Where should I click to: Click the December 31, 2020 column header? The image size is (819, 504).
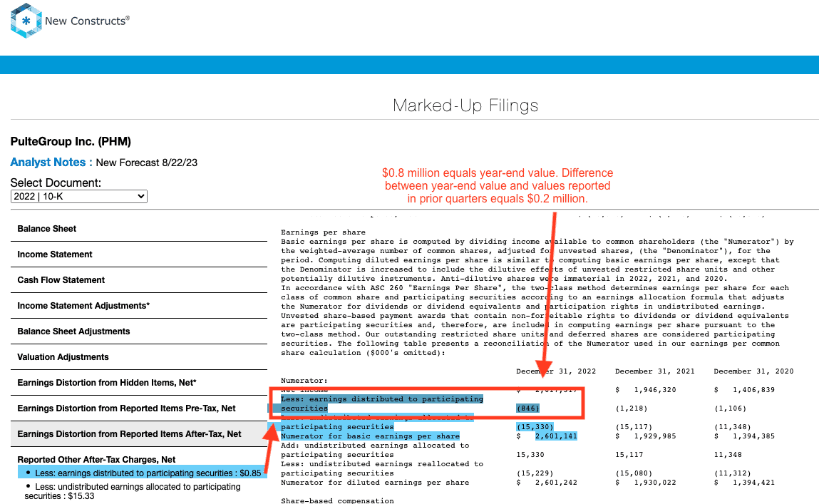pyautogui.click(x=753, y=371)
